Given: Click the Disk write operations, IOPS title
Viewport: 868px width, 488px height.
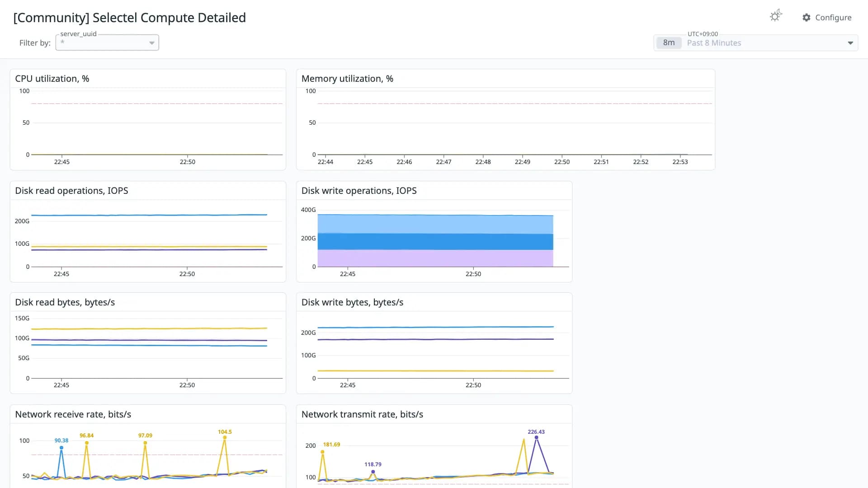Looking at the screenshot, I should point(359,191).
